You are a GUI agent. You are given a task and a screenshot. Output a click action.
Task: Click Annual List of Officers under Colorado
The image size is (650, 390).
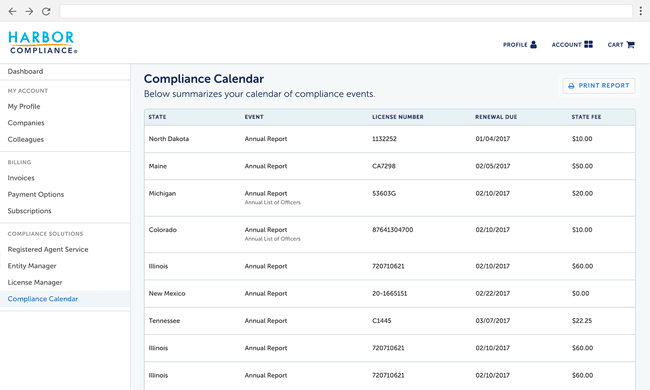pyautogui.click(x=272, y=239)
